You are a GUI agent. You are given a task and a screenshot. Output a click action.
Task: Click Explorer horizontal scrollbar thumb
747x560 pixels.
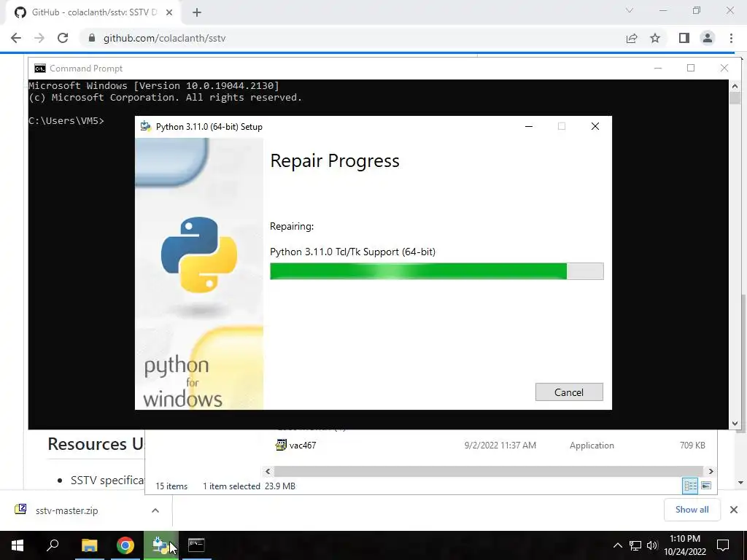pyautogui.click(x=488, y=471)
